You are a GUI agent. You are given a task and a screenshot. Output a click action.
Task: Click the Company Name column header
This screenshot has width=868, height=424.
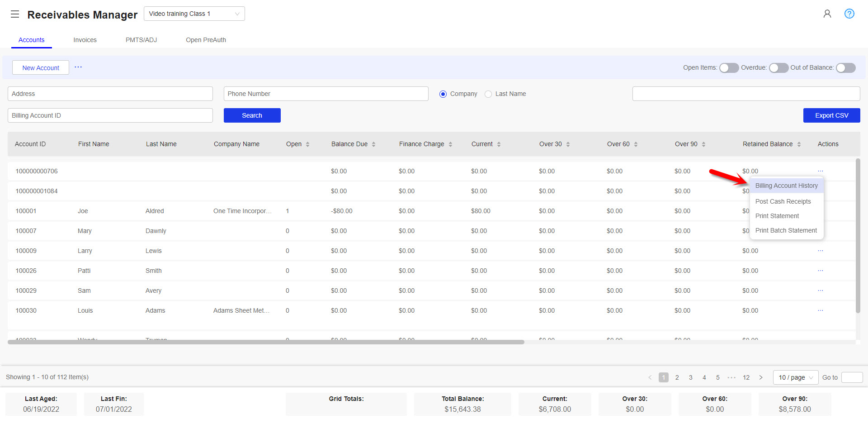[x=236, y=144]
